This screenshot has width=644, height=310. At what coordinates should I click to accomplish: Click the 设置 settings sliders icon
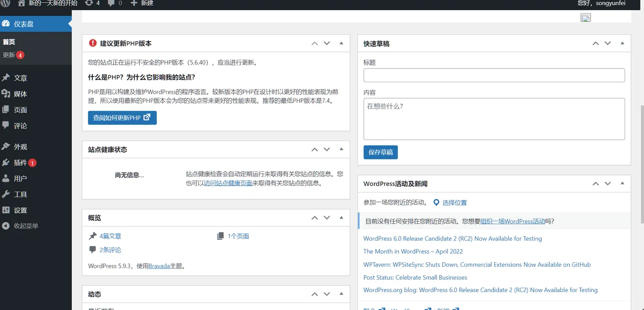coord(6,210)
